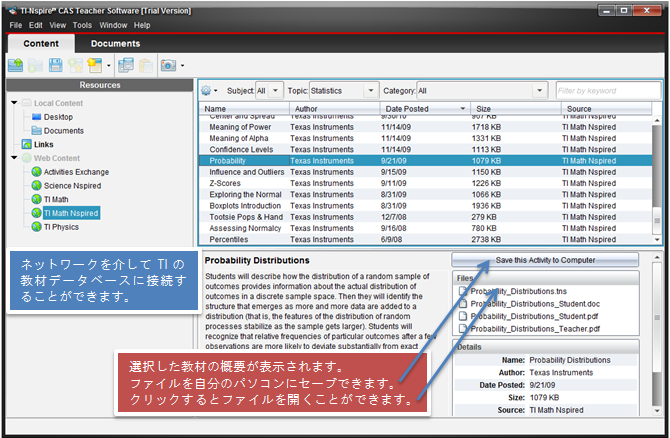Image resolution: width=670 pixels, height=438 pixels.
Task: Click the greyed add-link star toolbar icon
Action: point(76,65)
